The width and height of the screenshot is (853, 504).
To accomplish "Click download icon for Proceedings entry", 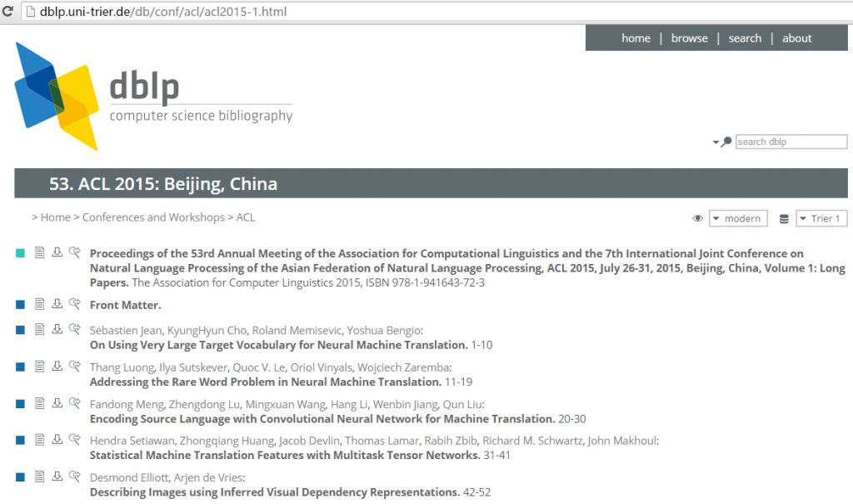I will click(x=57, y=252).
